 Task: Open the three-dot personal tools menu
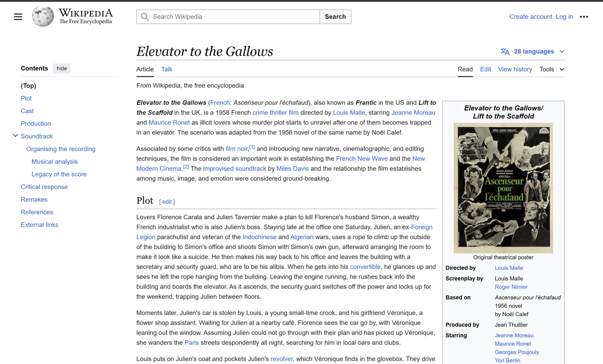tap(584, 17)
